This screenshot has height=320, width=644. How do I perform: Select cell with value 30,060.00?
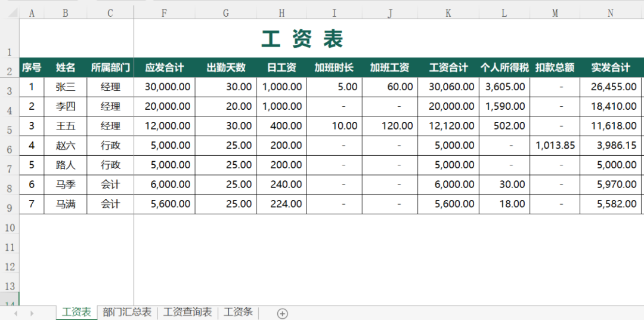pyautogui.click(x=448, y=87)
